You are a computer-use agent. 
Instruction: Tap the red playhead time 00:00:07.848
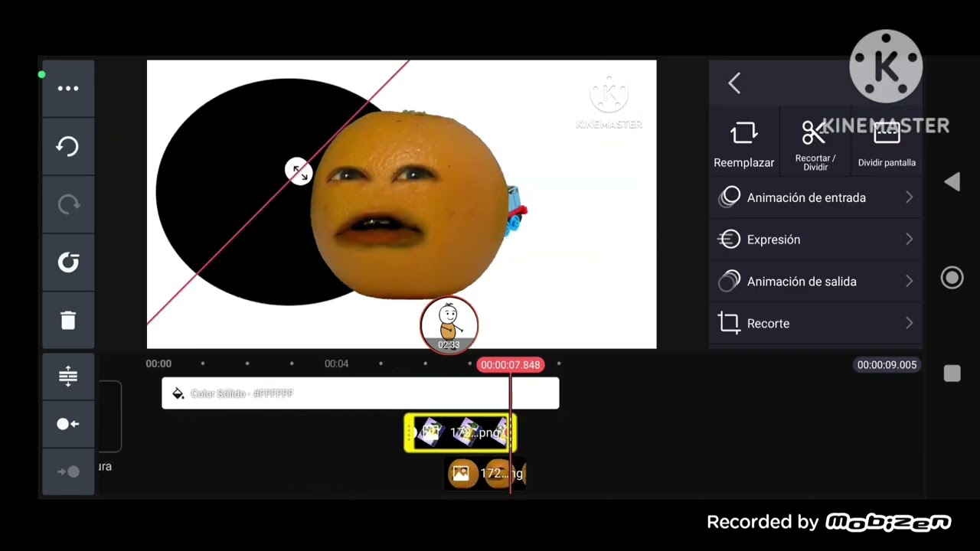click(x=511, y=365)
